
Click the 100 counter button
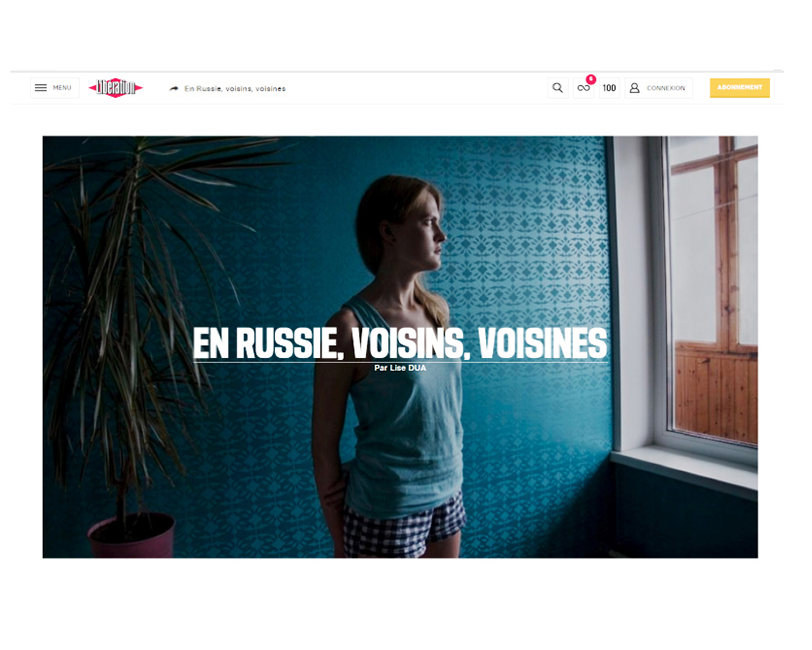609,88
